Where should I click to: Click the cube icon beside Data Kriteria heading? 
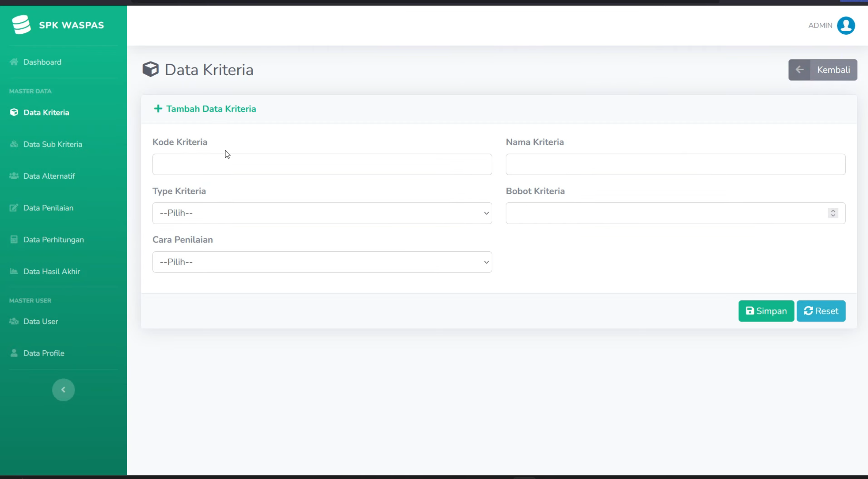tap(150, 69)
